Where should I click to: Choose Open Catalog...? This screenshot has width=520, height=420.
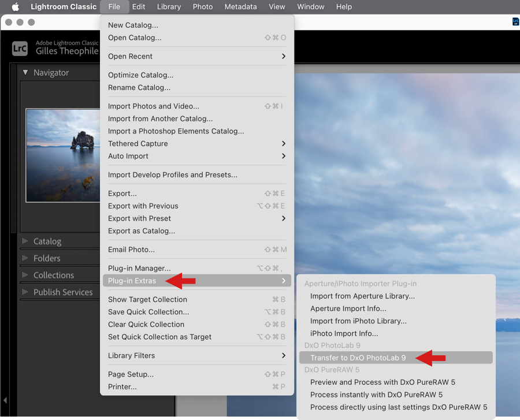197,38
